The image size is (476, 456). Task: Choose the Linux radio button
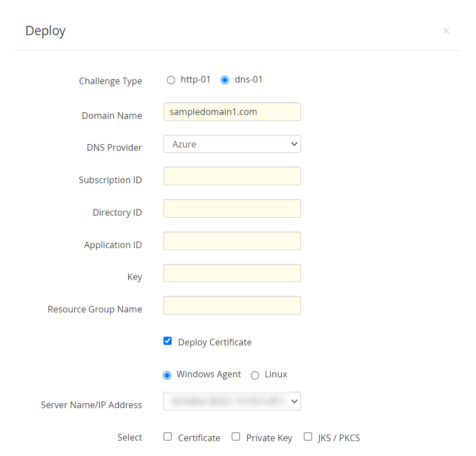point(255,375)
